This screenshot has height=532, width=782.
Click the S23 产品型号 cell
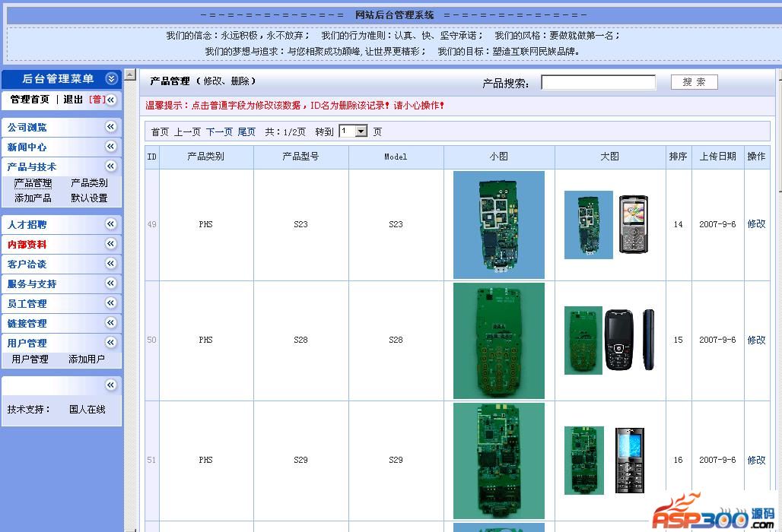[x=300, y=225]
